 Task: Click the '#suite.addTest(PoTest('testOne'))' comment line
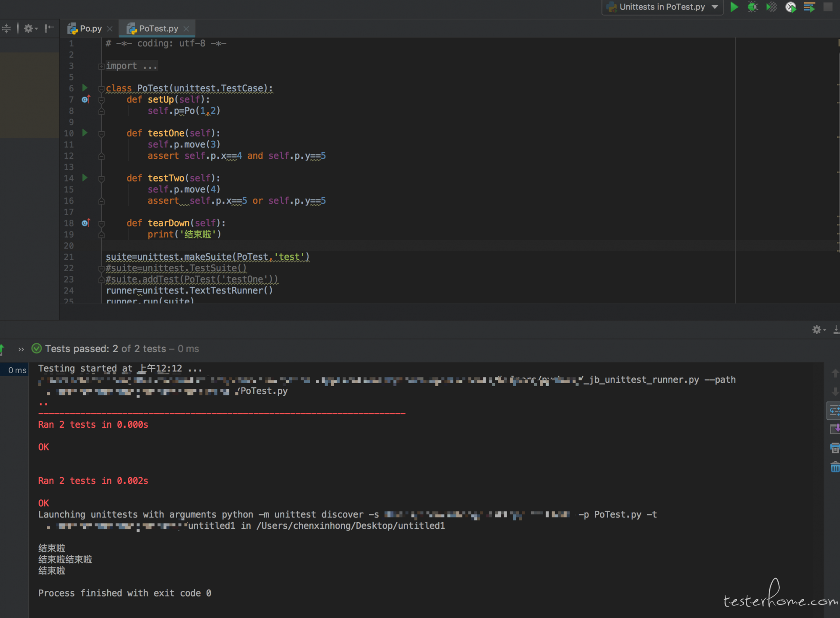tap(192, 279)
